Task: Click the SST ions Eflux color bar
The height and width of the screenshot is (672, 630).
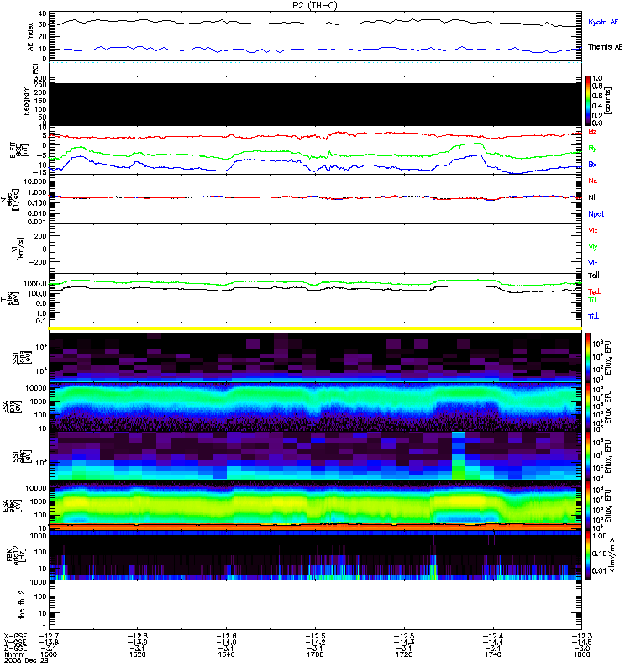Action: tap(588, 356)
